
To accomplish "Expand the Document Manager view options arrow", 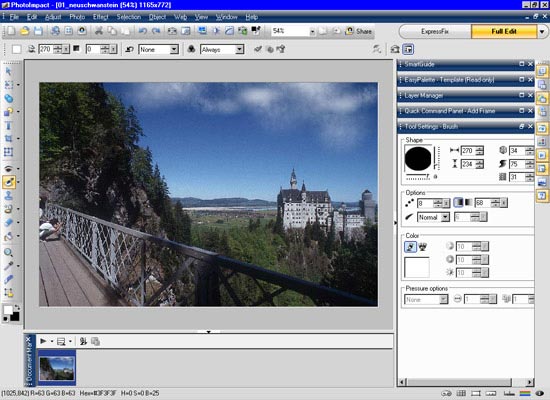I will click(70, 341).
